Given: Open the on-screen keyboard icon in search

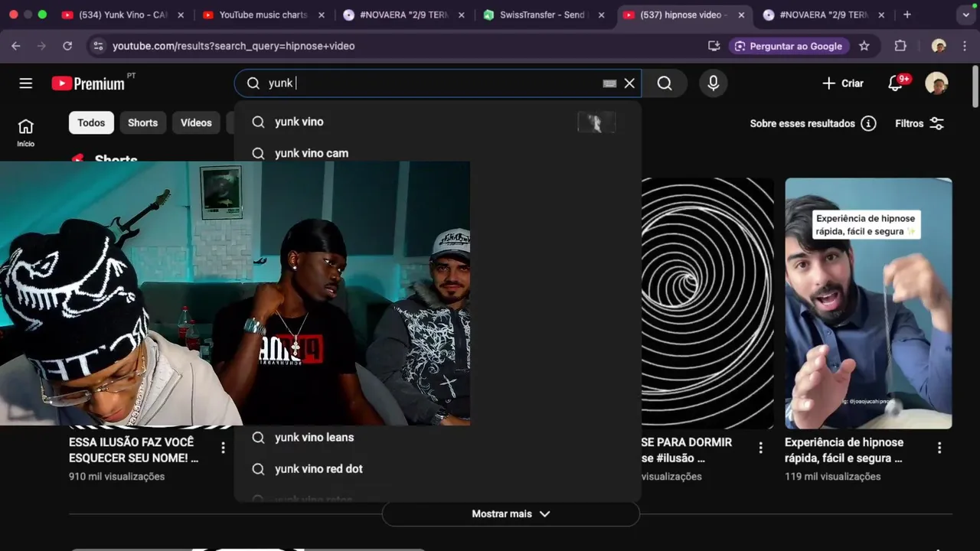Looking at the screenshot, I should tap(609, 83).
